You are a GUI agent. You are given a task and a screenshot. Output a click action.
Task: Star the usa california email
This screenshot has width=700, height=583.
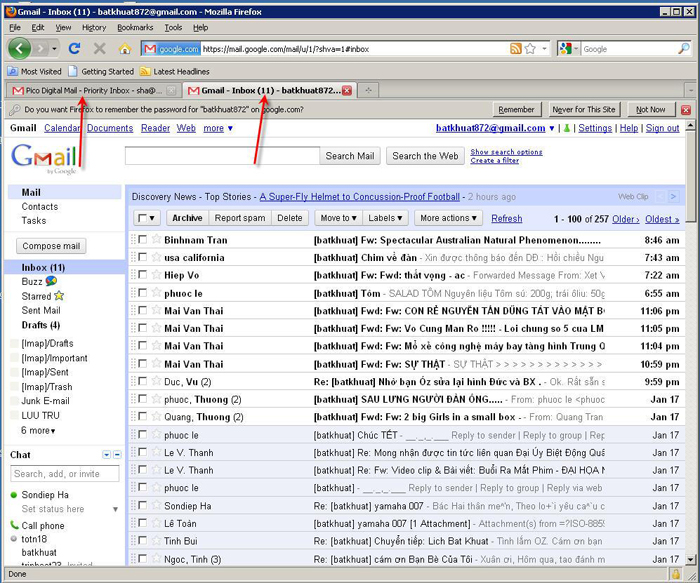pyautogui.click(x=156, y=257)
